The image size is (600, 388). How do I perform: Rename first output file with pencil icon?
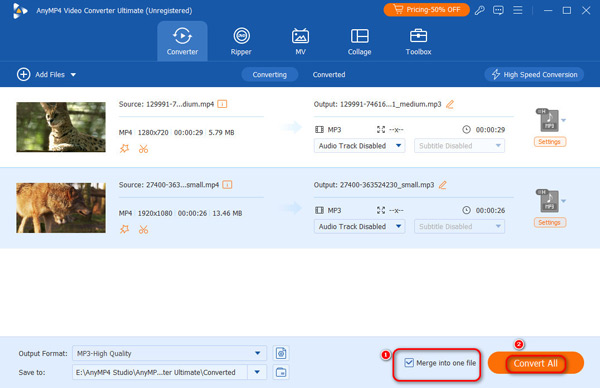tap(450, 104)
